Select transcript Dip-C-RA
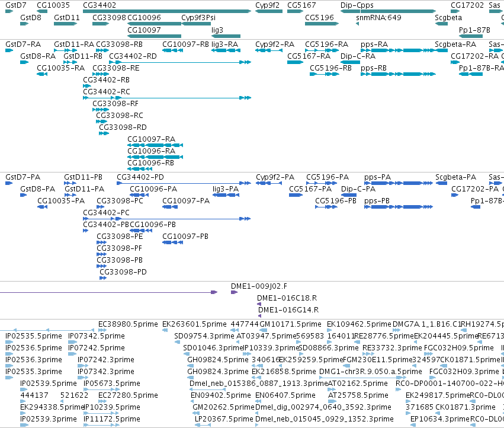504x428 pixels. (x=358, y=56)
